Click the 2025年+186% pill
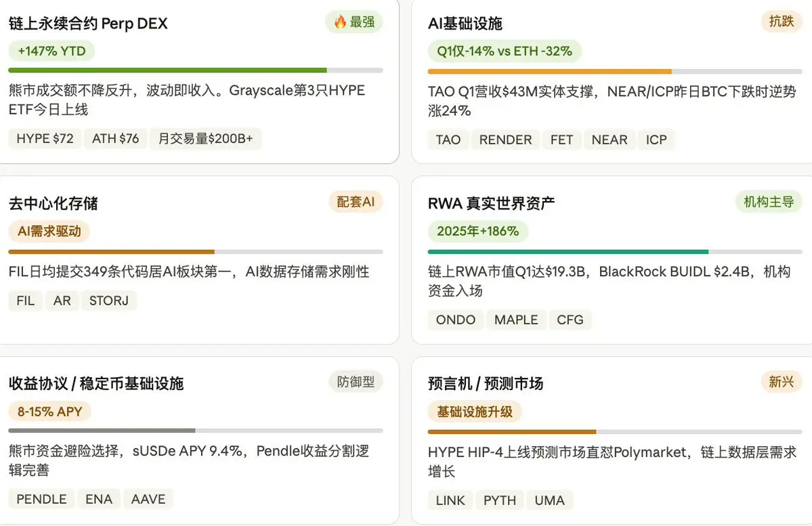Viewport: 812px width, 526px height. [x=477, y=231]
